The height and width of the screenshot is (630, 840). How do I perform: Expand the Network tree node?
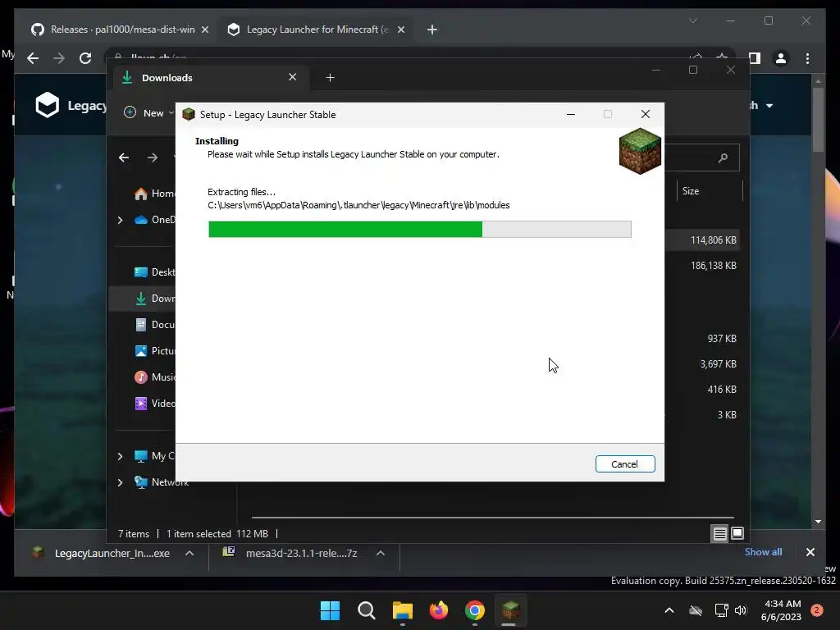[x=120, y=482]
